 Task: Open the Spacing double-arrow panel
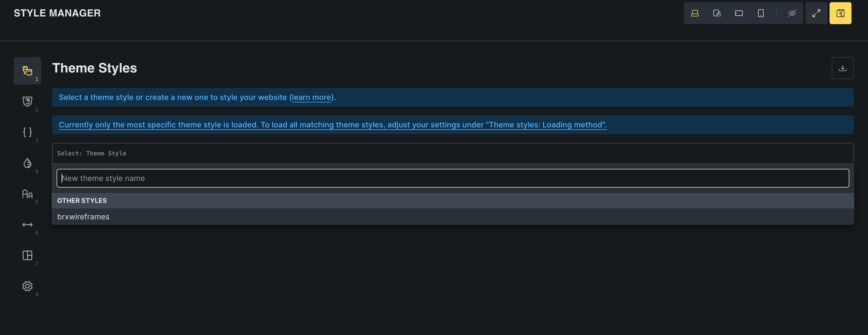click(27, 225)
